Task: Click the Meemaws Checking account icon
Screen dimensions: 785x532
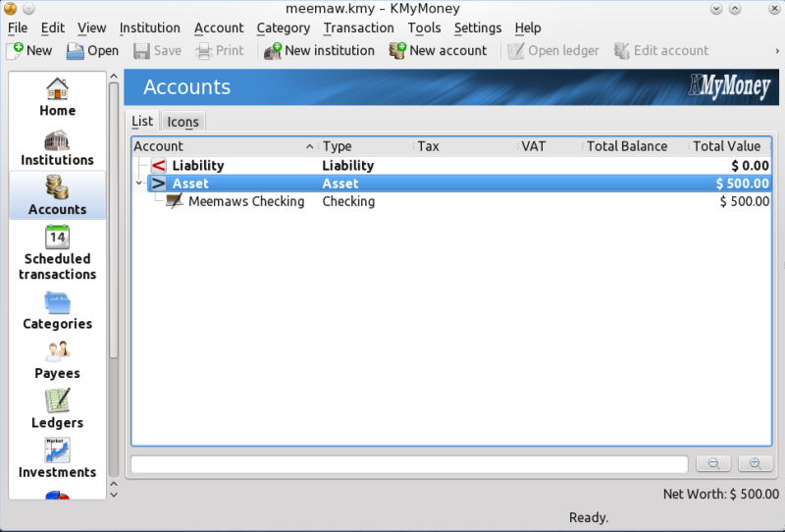Action: (175, 201)
